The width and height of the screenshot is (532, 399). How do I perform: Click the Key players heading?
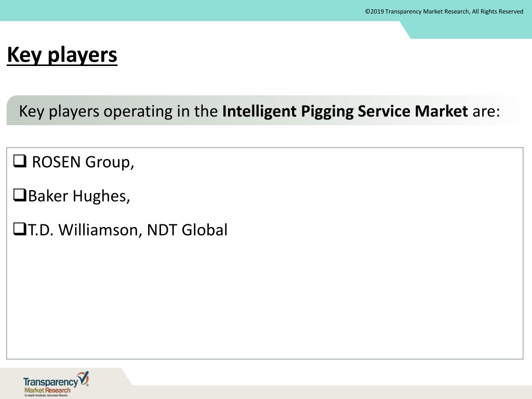62,55
